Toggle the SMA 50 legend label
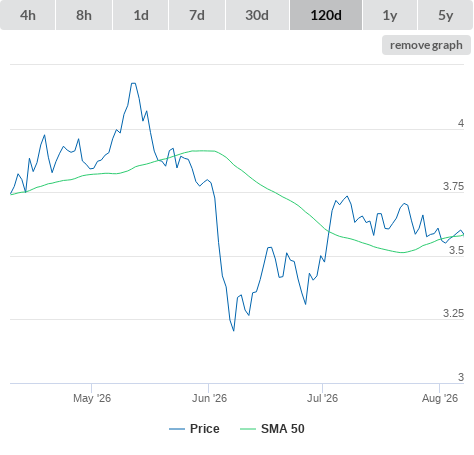 [x=283, y=429]
